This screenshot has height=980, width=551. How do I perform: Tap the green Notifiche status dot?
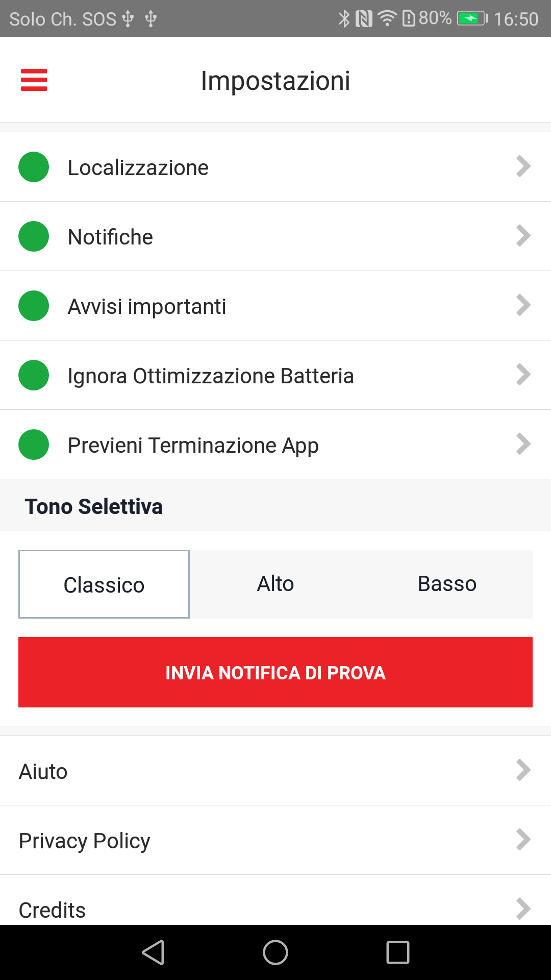(x=34, y=236)
